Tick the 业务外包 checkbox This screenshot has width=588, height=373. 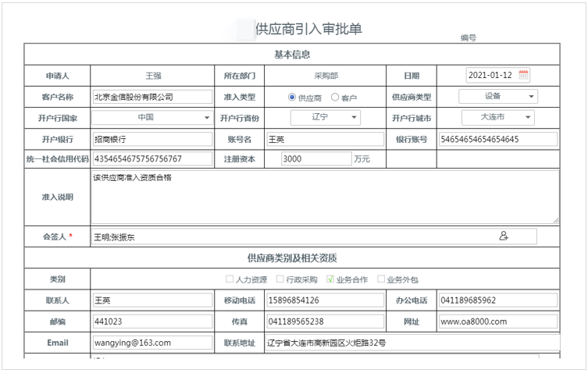(381, 279)
